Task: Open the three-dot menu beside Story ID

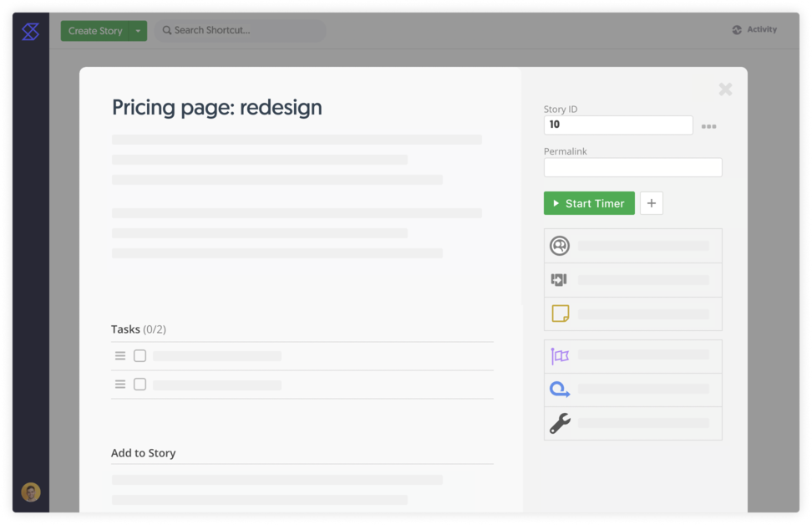Action: point(708,126)
